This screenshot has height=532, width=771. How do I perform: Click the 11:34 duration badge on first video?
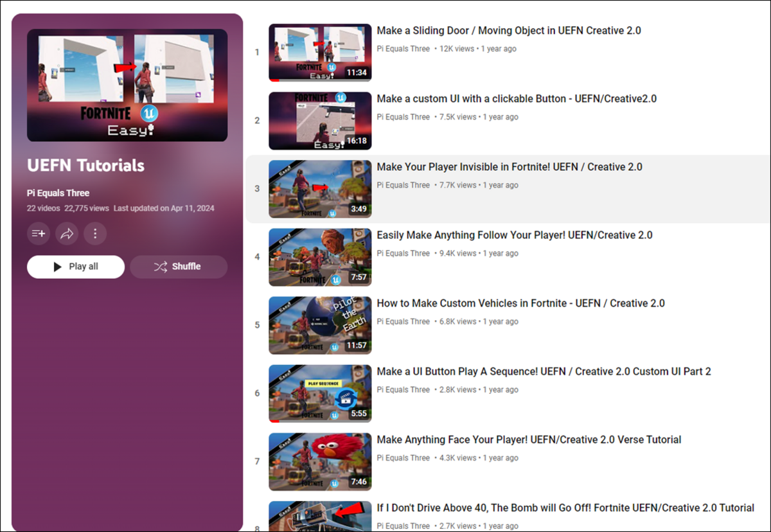pos(357,73)
